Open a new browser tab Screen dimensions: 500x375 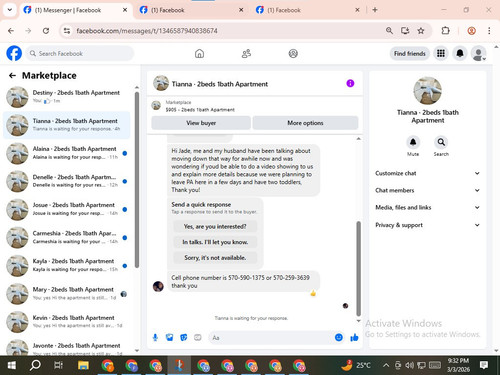coord(375,10)
